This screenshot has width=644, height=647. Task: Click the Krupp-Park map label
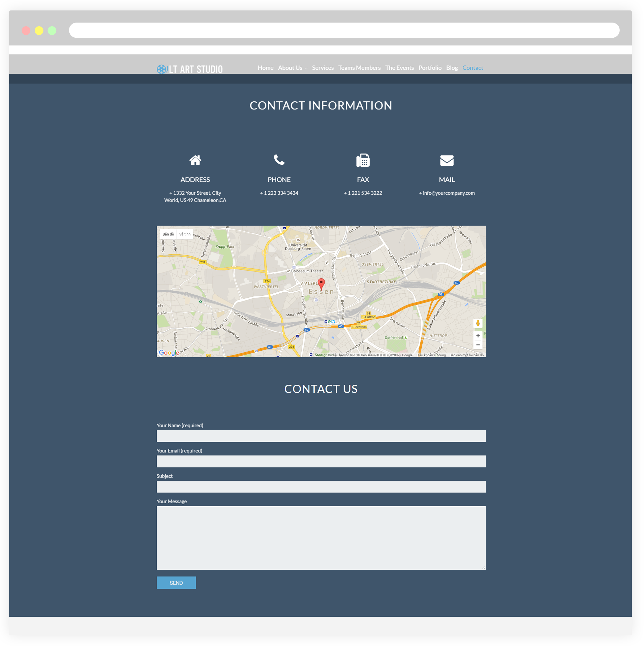coord(225,247)
